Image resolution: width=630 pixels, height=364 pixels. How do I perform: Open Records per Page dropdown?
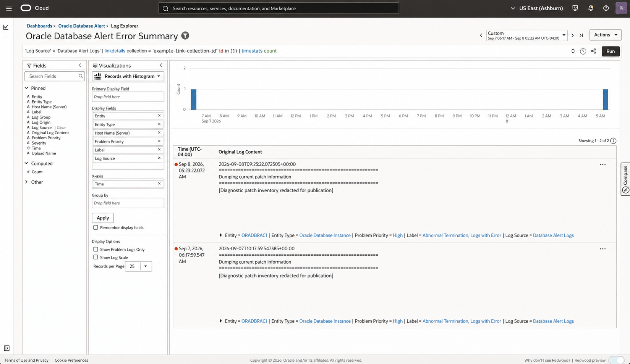coord(138,266)
